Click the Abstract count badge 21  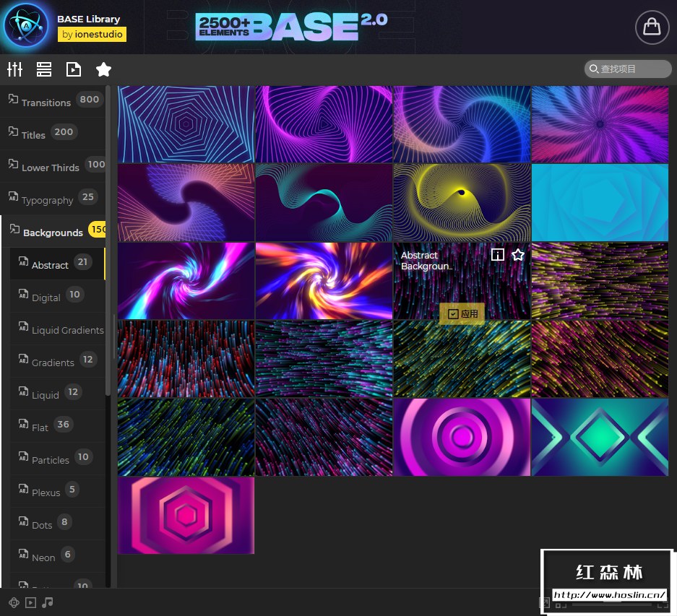click(82, 261)
